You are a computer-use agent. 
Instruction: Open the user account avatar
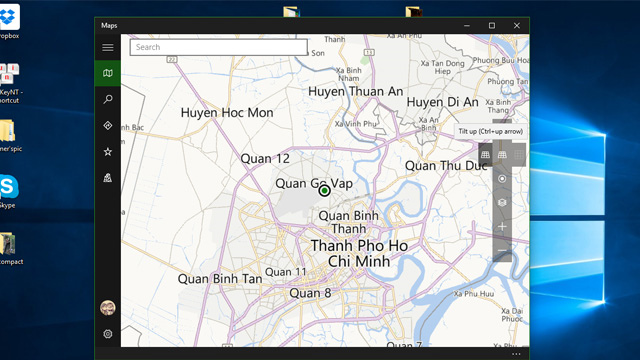tap(108, 307)
